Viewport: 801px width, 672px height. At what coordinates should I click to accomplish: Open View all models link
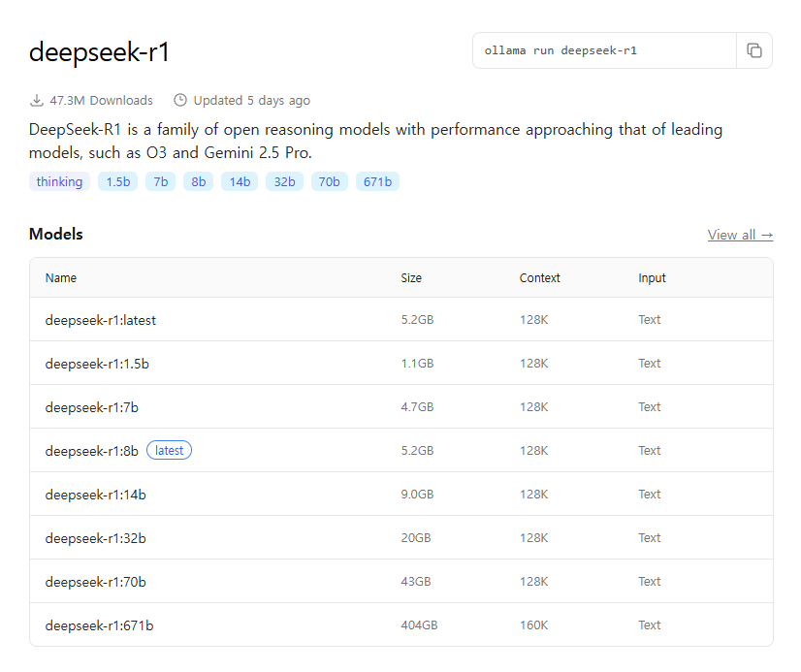(740, 235)
